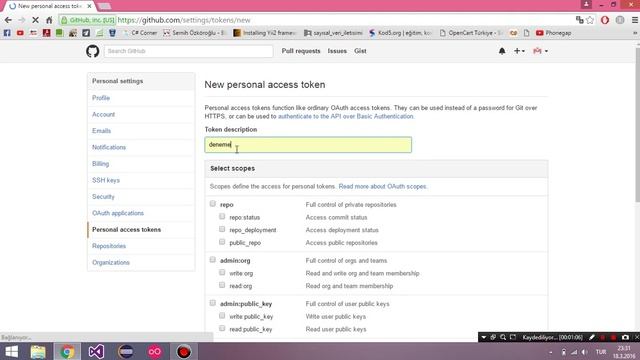
Task: Check the public_repo scope
Action: [222, 242]
